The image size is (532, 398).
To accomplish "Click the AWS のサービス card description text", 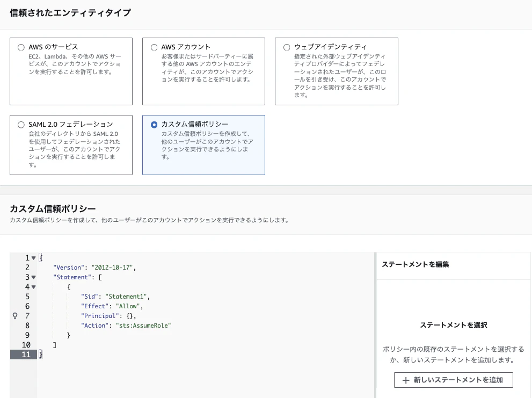I will 75,64.
